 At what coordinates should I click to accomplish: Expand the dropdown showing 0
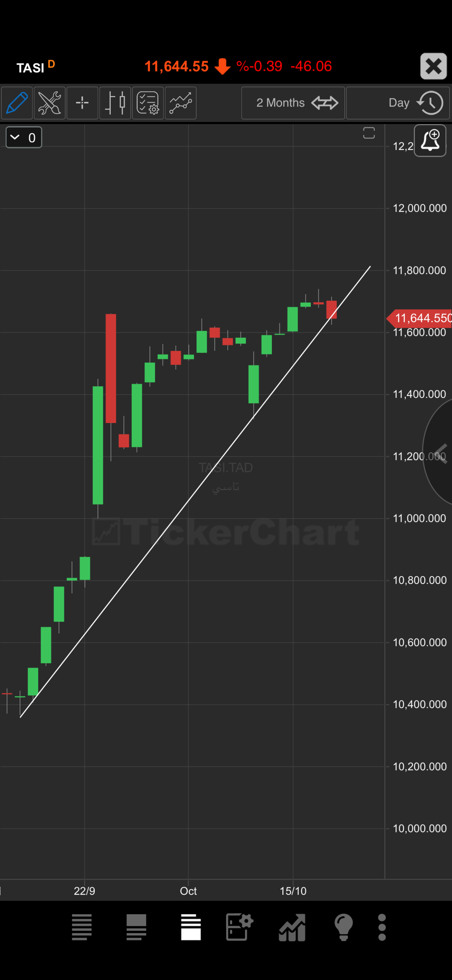[23, 137]
